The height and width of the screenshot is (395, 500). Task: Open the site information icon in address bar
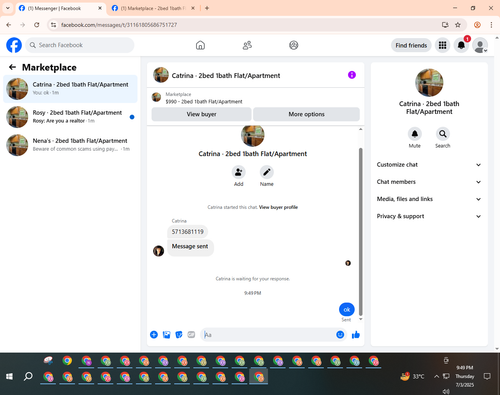tap(53, 25)
